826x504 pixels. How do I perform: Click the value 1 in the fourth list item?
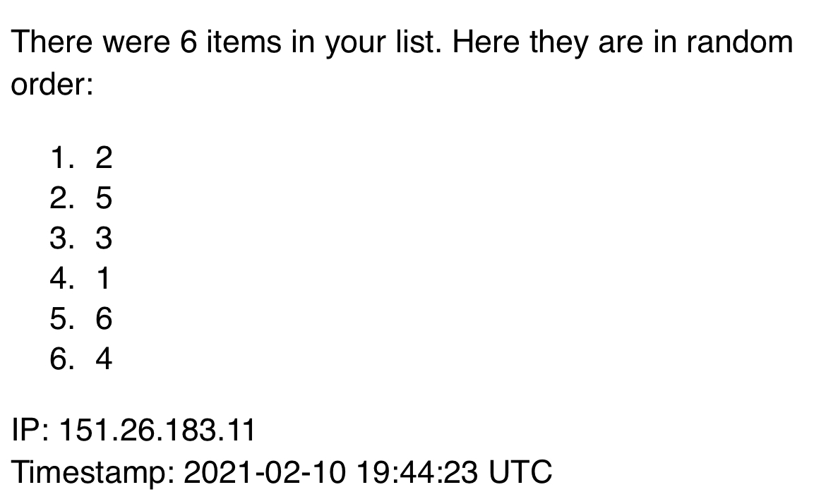(x=103, y=280)
